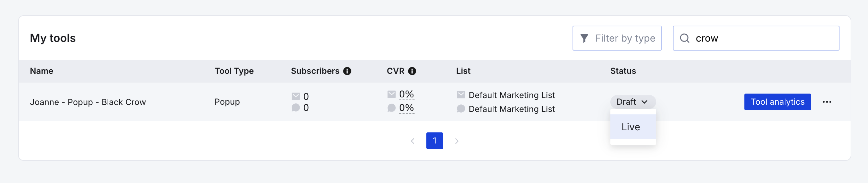Click the SMS CVR 0% value

[x=406, y=108]
